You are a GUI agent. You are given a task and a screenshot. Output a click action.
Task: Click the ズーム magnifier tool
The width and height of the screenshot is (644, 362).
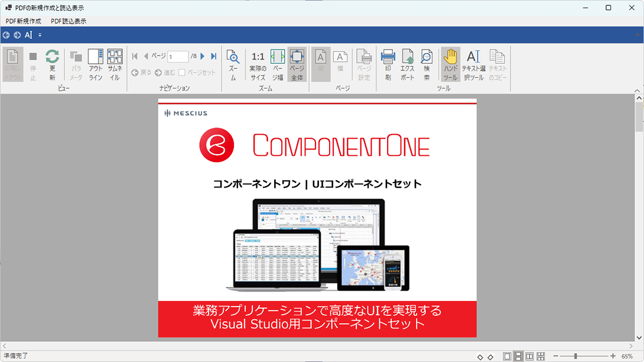(x=233, y=64)
